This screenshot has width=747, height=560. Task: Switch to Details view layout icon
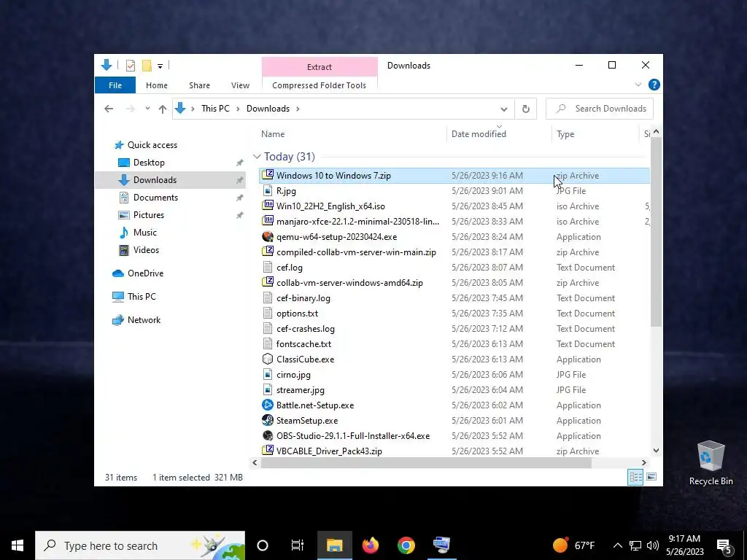[635, 477]
